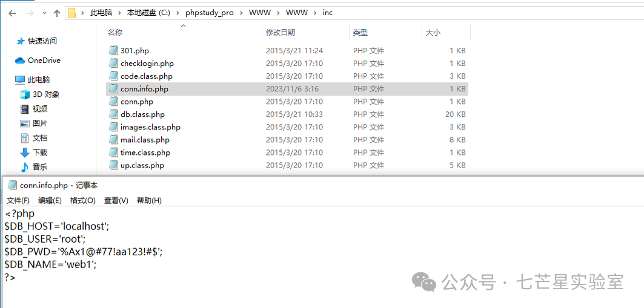Screen dimensions: 644x308
Task: Open the 查看(V) menu in Notepad
Action: (116, 200)
